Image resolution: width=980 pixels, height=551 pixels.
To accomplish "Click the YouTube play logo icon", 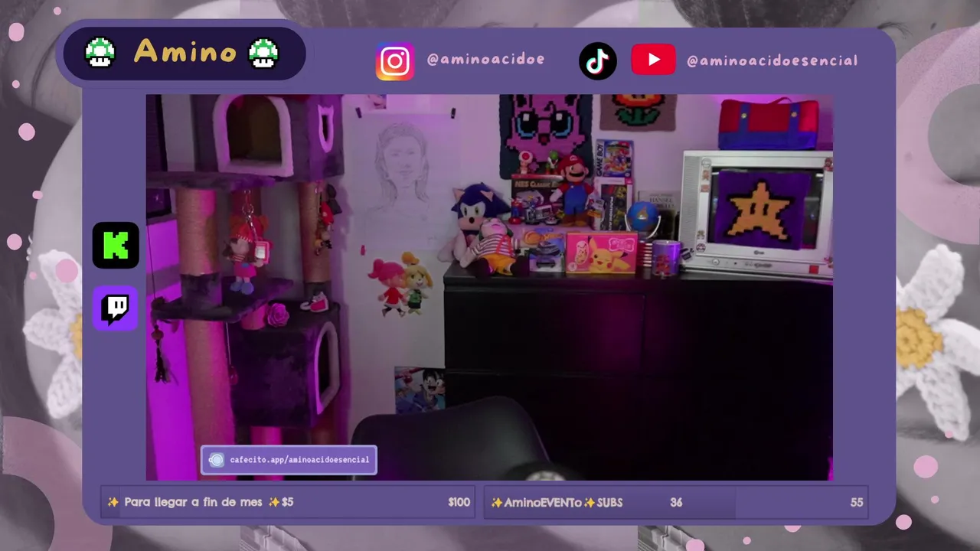I will (653, 60).
